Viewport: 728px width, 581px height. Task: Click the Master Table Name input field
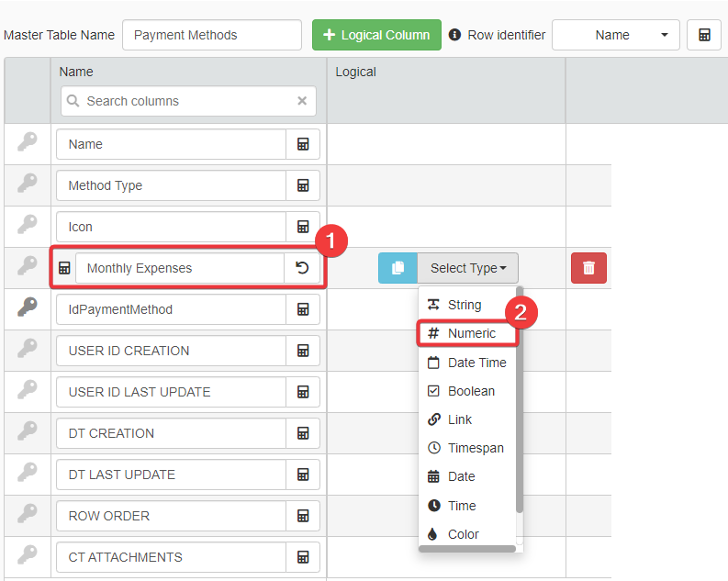(x=211, y=35)
